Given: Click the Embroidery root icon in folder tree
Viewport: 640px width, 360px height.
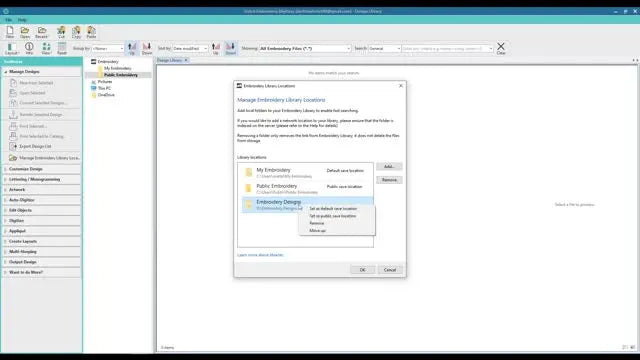Looking at the screenshot, I should click(x=93, y=62).
